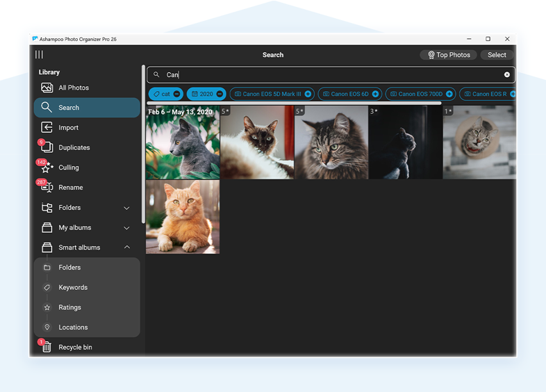
Task: Open Smart albums Keywords item
Action: click(87, 287)
